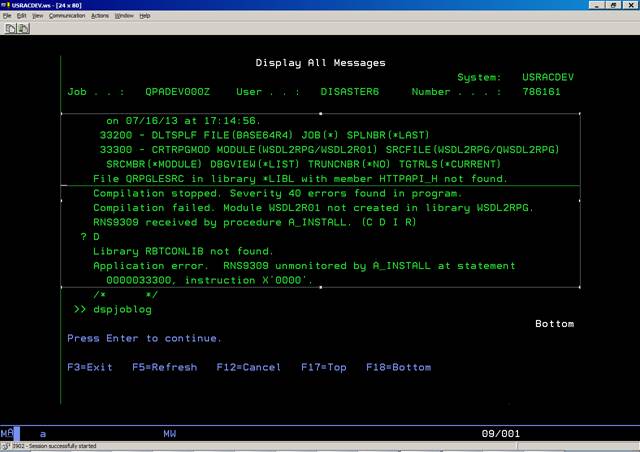Click the 'Library RBTCONLIB not found' message
Screen dimensions: 640x452
tap(183, 252)
